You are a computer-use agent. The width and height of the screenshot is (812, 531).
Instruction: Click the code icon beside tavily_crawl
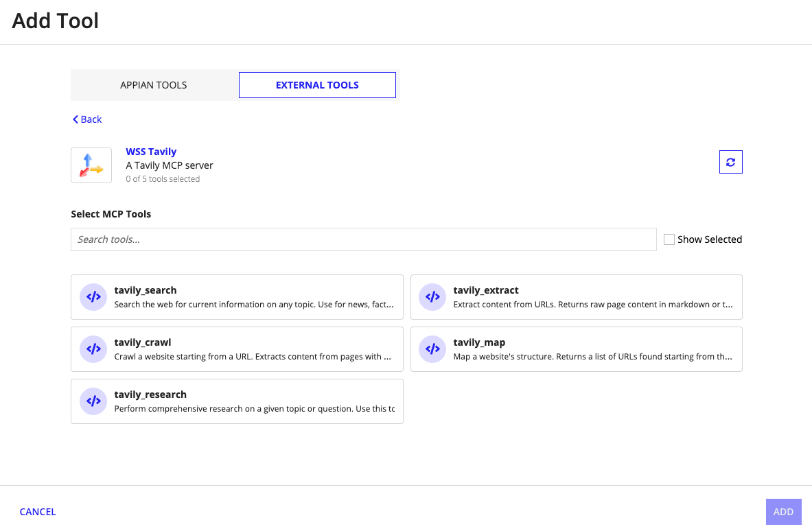tap(93, 349)
